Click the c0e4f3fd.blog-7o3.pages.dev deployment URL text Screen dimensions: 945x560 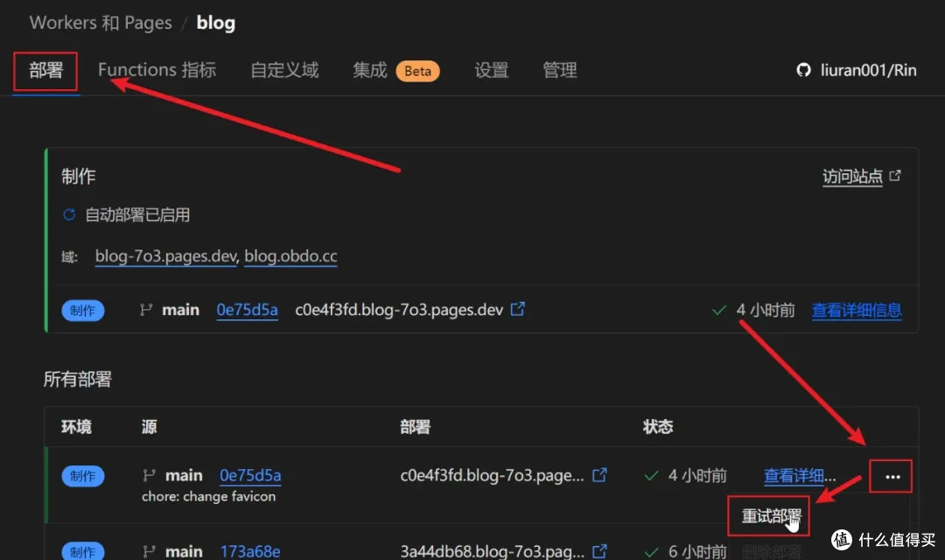coord(399,310)
